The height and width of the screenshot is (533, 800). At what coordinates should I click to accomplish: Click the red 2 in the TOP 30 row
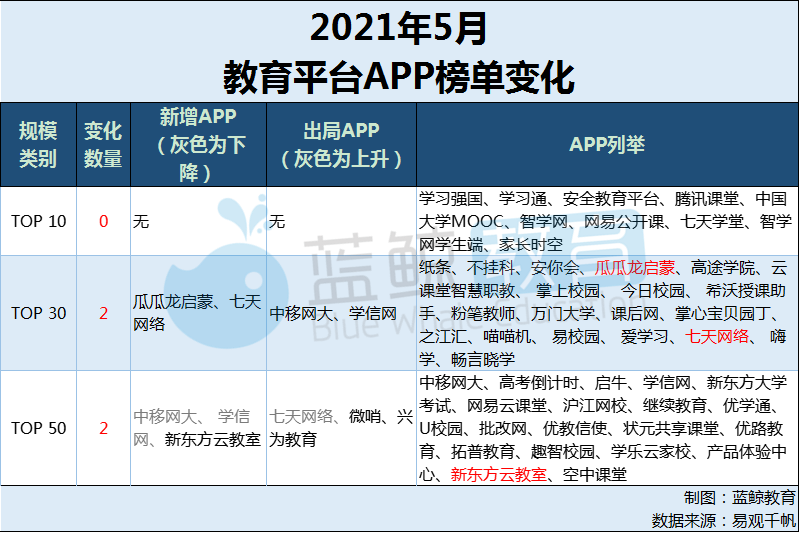103,313
